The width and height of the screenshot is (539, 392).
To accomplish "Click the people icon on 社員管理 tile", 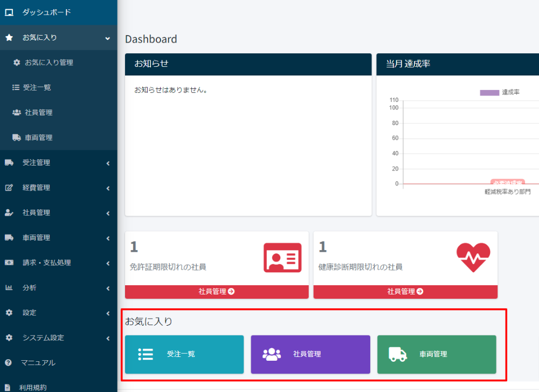I will tap(272, 354).
